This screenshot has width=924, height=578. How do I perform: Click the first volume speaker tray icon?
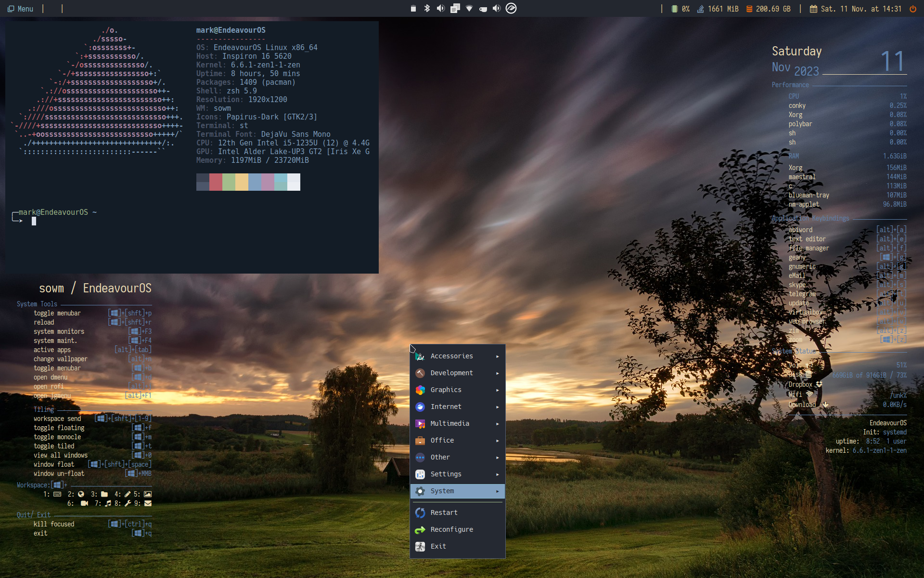point(441,8)
